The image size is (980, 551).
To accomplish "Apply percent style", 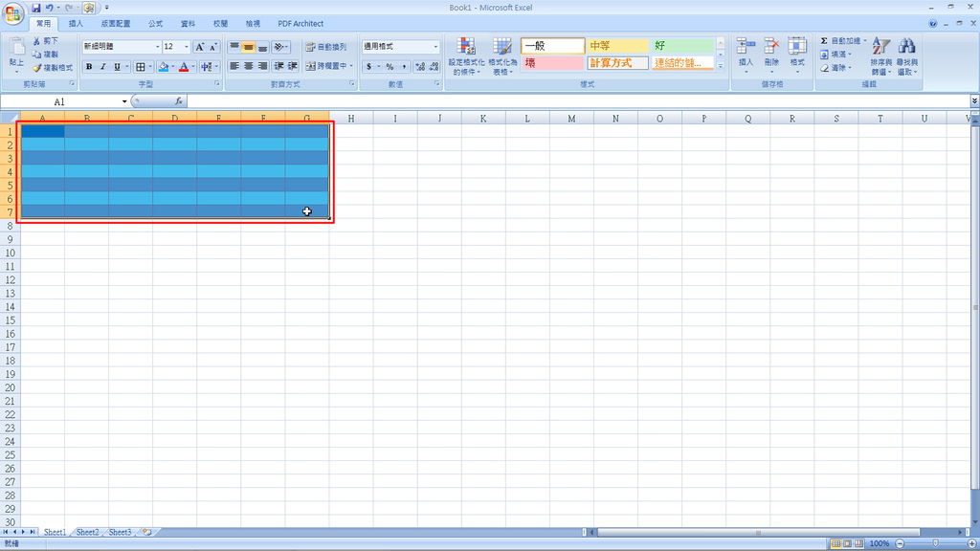I will [x=390, y=66].
